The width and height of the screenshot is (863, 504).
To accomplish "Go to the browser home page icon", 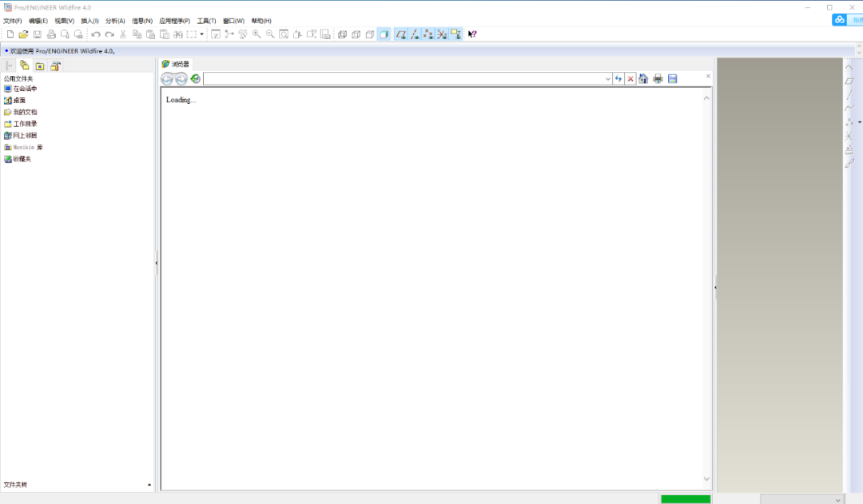I will click(x=642, y=79).
